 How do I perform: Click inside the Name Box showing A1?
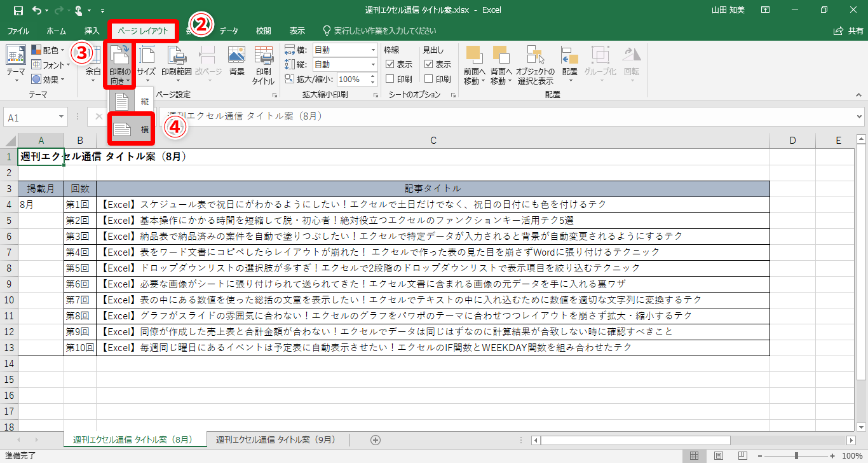31,118
